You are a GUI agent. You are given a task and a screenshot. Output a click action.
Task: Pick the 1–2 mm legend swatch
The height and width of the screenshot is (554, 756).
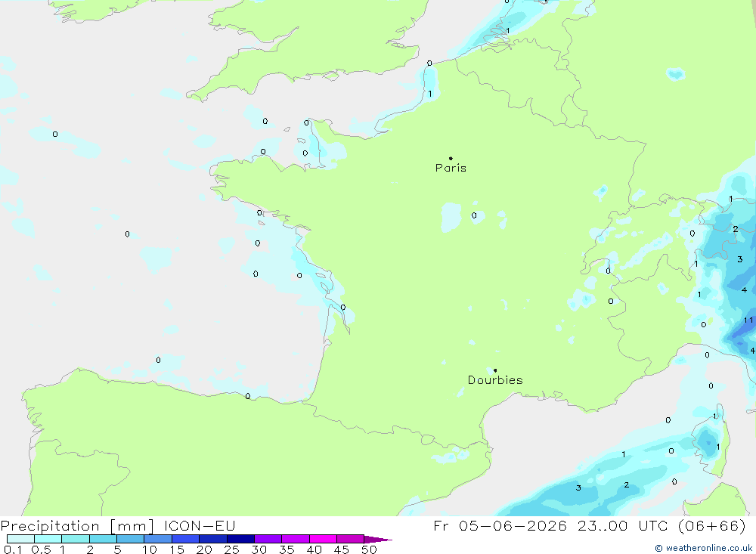[x=76, y=539]
